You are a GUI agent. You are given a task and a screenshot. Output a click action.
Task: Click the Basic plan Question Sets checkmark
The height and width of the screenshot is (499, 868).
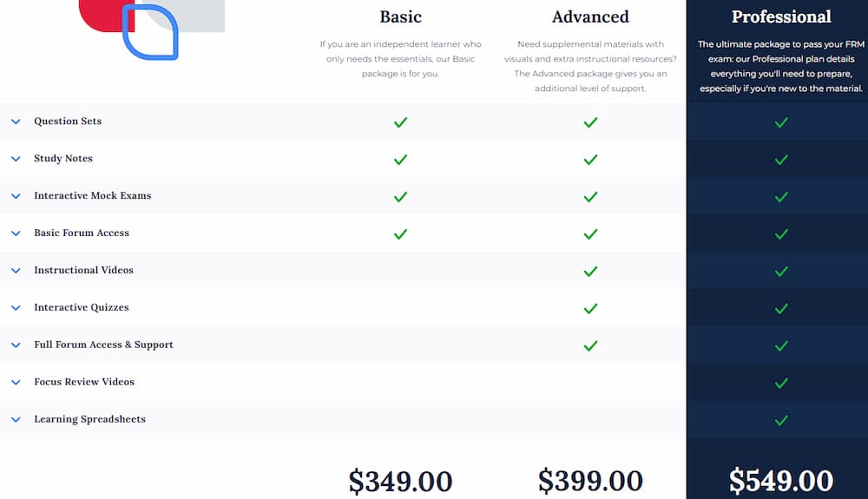[400, 122]
